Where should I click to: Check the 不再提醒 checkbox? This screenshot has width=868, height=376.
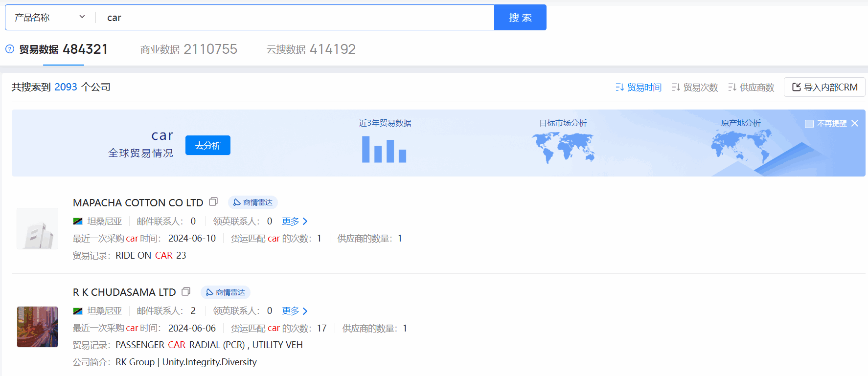[x=809, y=124]
